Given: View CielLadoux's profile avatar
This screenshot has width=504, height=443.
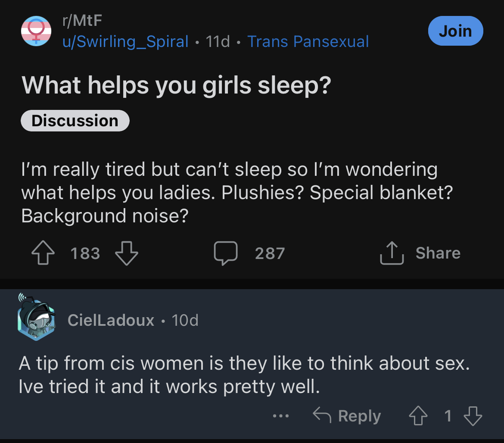Looking at the screenshot, I should click(36, 317).
